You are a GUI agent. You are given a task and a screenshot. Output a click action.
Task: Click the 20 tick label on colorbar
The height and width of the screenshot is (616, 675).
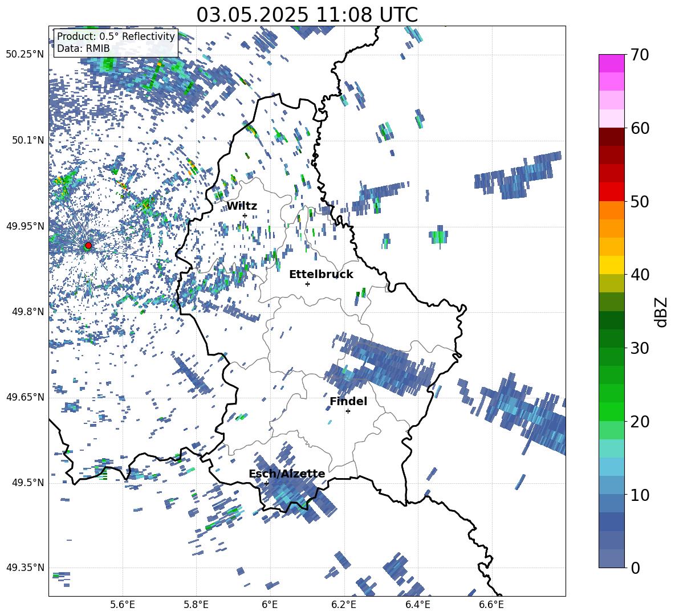[640, 422]
